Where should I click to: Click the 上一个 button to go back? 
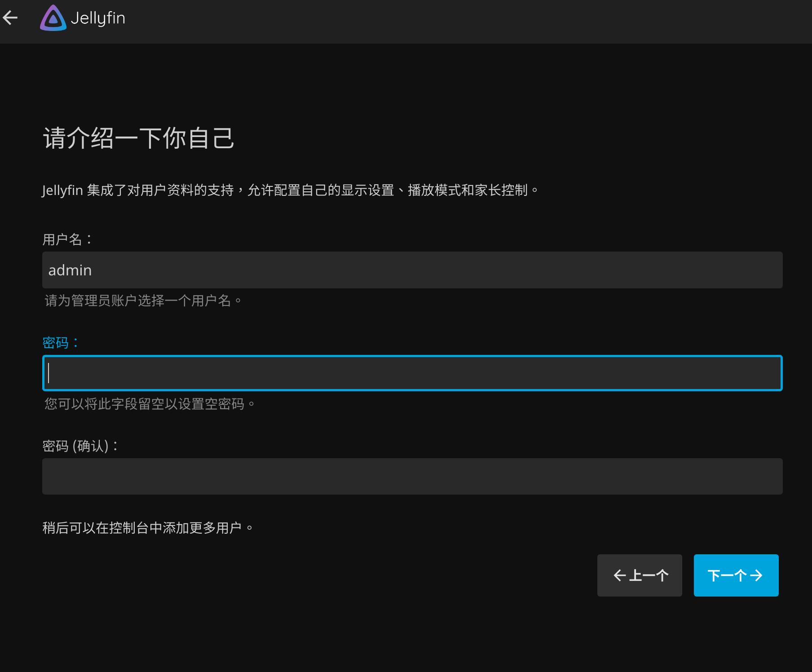click(639, 575)
